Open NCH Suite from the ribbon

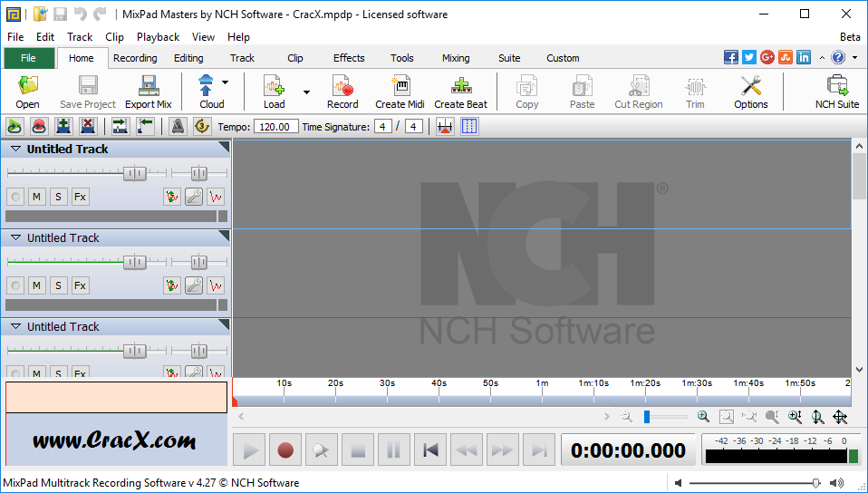(837, 92)
